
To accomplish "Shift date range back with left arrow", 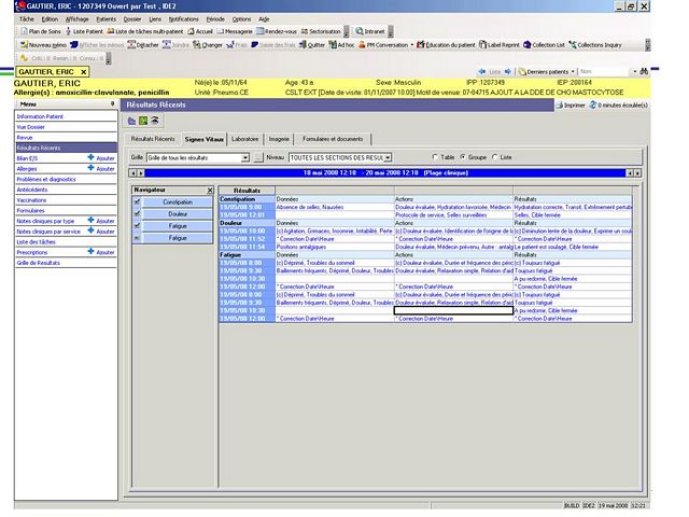I will pos(132,173).
